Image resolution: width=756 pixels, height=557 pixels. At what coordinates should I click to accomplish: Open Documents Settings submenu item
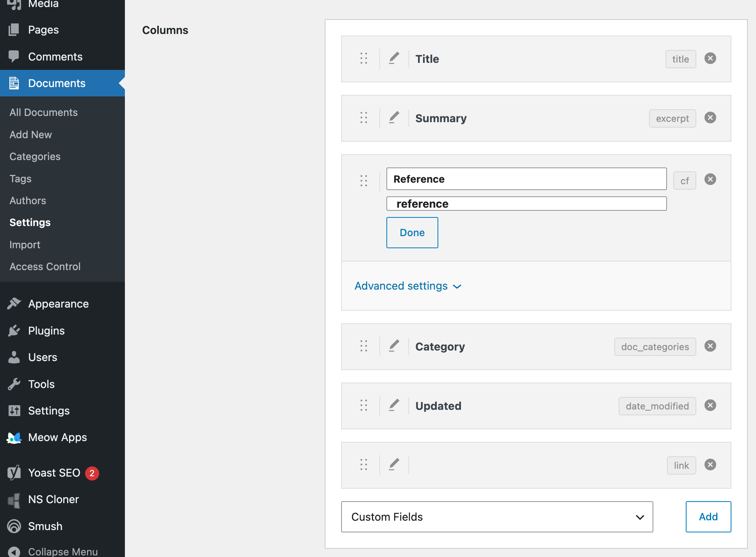[30, 222]
